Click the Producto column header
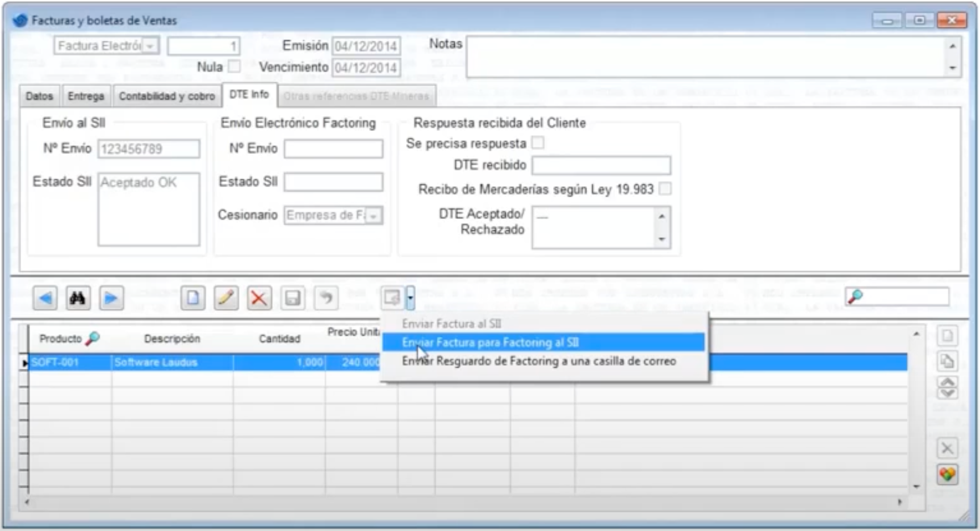Screen dimensions: 980x531 click(61, 339)
